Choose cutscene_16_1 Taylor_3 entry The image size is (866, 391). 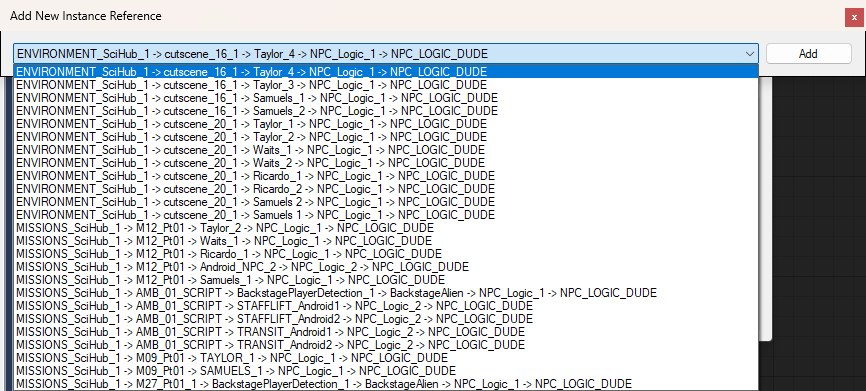click(x=386, y=84)
